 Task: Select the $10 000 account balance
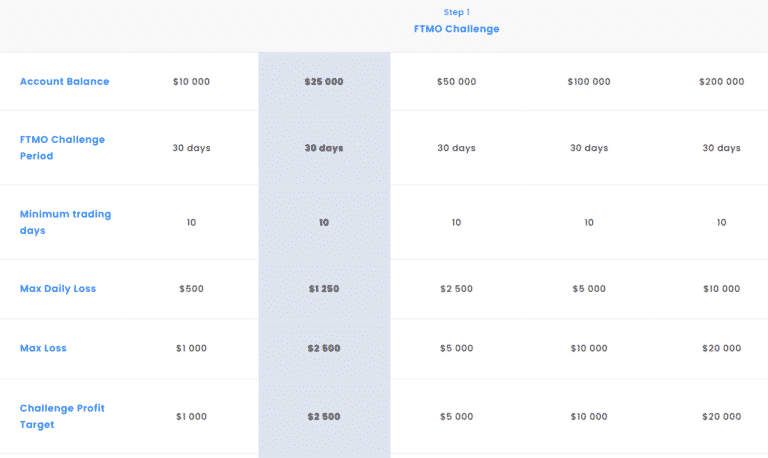coord(191,82)
